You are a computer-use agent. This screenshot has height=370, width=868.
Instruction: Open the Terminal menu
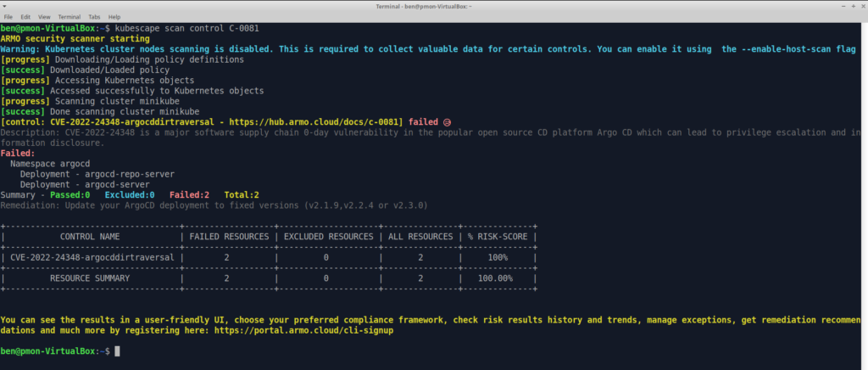(x=69, y=17)
